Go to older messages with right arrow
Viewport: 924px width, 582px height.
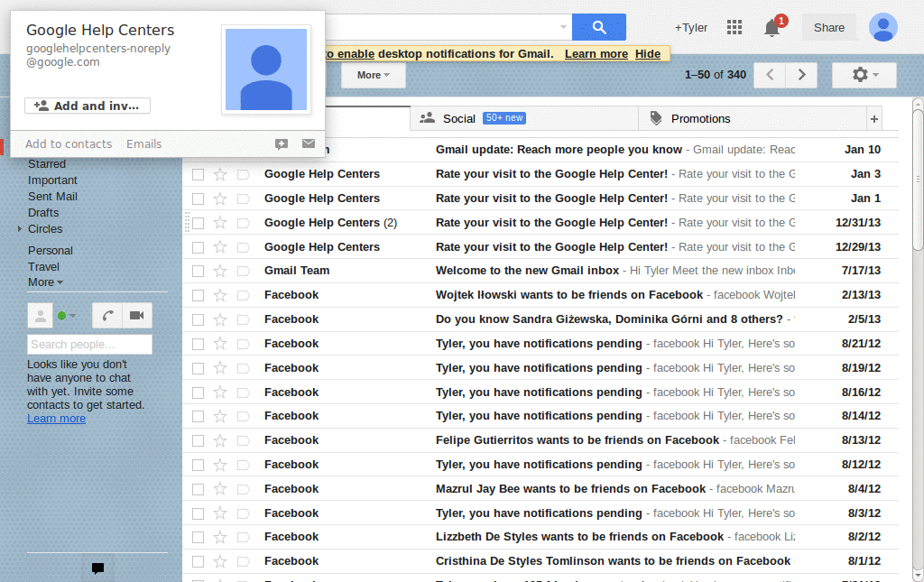tap(801, 75)
